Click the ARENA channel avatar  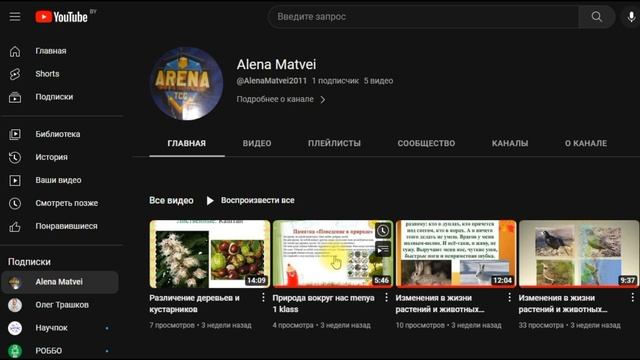tap(187, 84)
